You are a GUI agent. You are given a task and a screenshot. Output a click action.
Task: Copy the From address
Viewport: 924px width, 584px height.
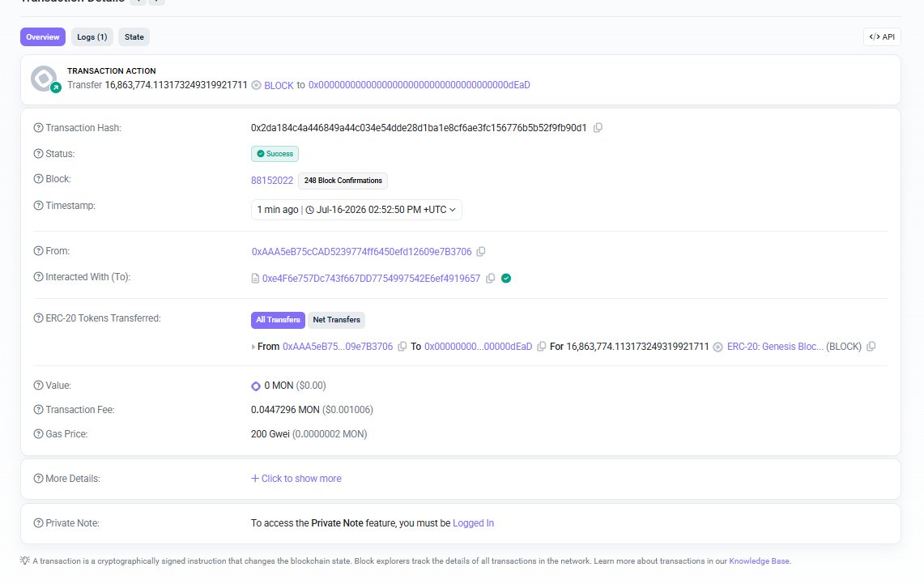point(481,252)
